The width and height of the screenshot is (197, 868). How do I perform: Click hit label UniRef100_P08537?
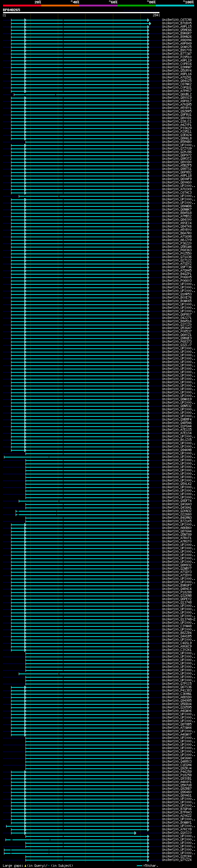(x=177, y=332)
